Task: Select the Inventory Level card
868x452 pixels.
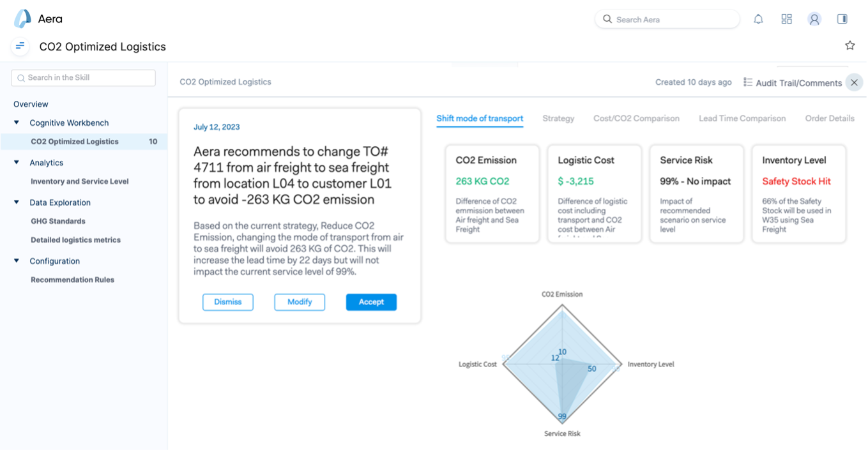Action: [x=799, y=193]
